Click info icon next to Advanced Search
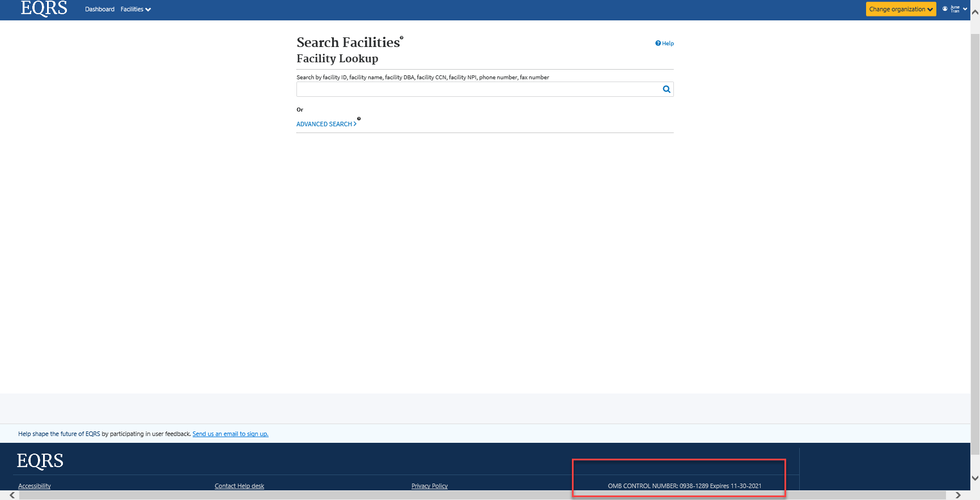Image resolution: width=980 pixels, height=500 pixels. (x=359, y=119)
